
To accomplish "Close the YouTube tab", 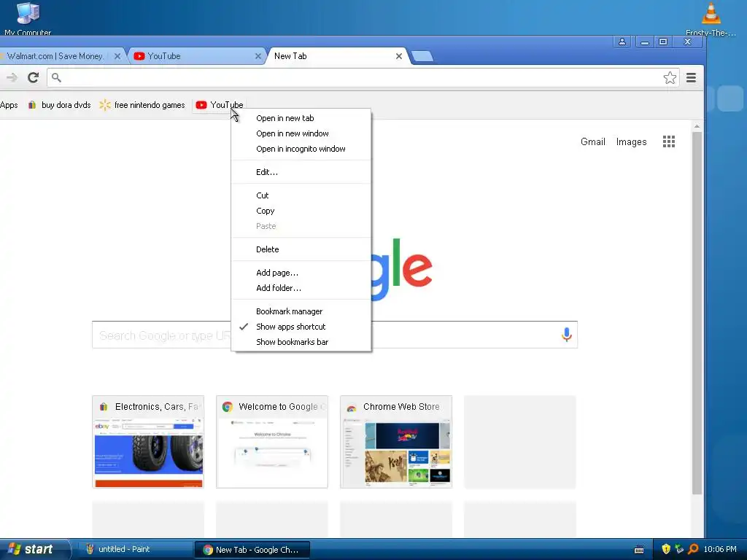I will point(258,56).
